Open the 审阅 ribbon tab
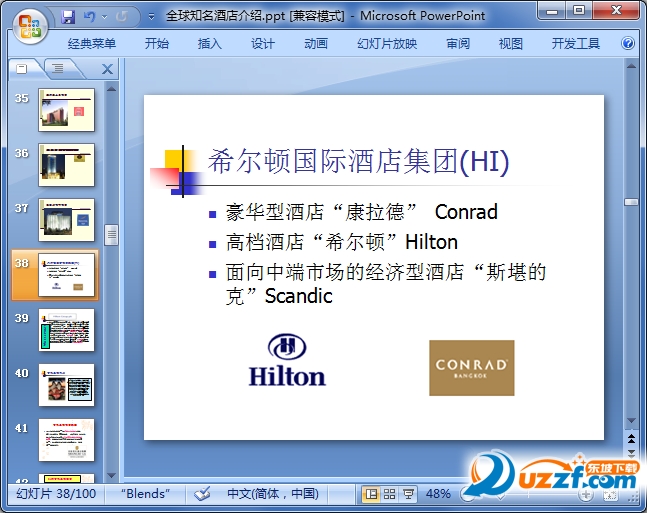 point(458,43)
